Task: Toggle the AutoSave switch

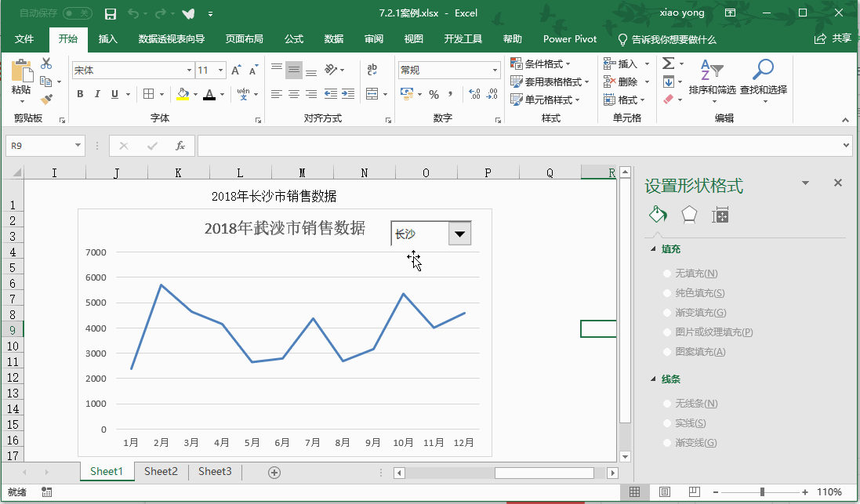Action: coord(77,13)
